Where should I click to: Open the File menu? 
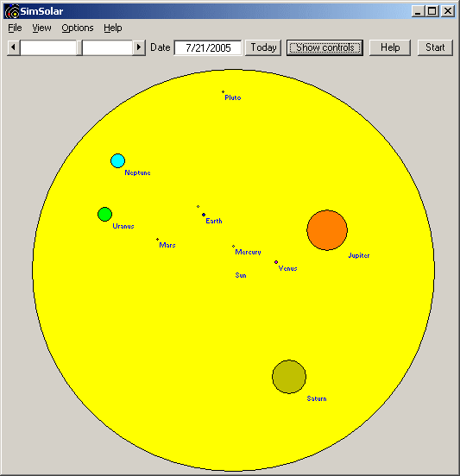[15, 28]
